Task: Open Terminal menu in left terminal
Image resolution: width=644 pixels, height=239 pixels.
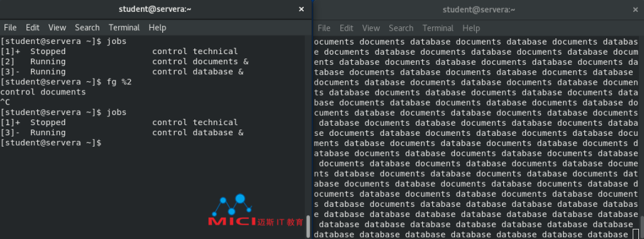Action: pyautogui.click(x=124, y=28)
